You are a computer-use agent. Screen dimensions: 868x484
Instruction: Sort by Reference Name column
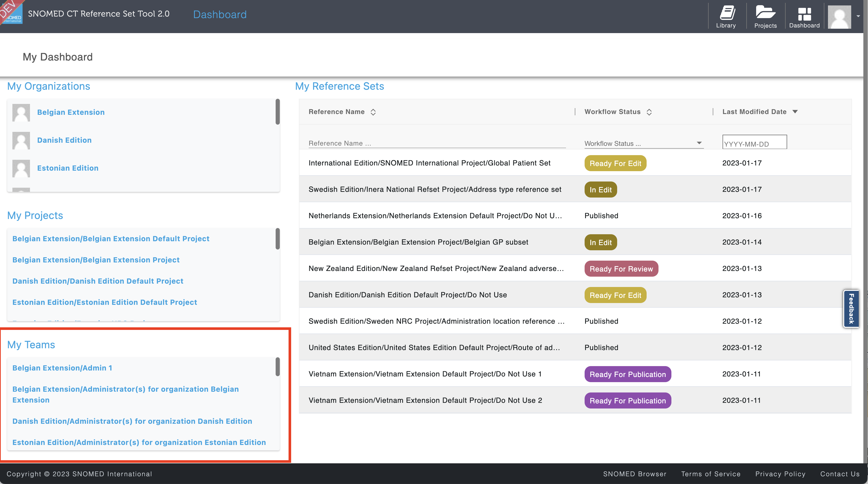373,112
